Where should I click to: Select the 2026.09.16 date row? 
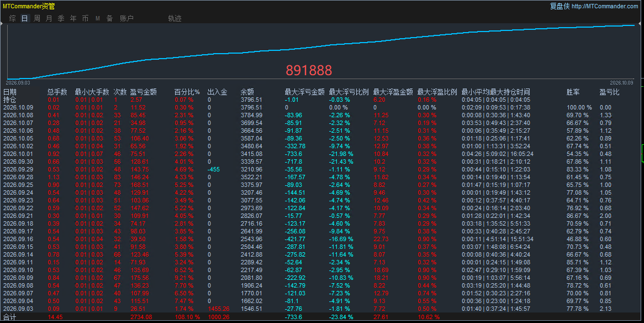point(18,239)
